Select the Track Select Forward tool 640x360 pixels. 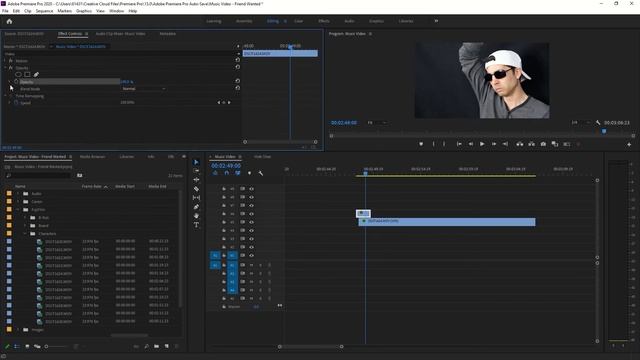(196, 171)
